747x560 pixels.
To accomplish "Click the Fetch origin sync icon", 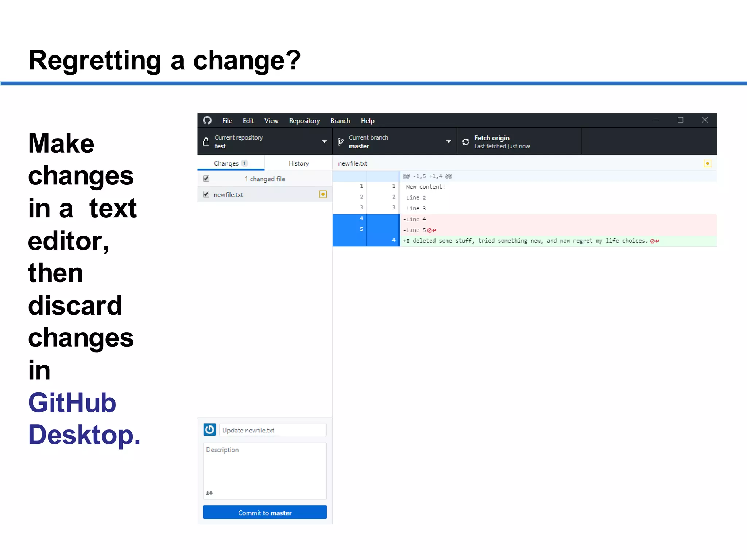I will pos(466,142).
